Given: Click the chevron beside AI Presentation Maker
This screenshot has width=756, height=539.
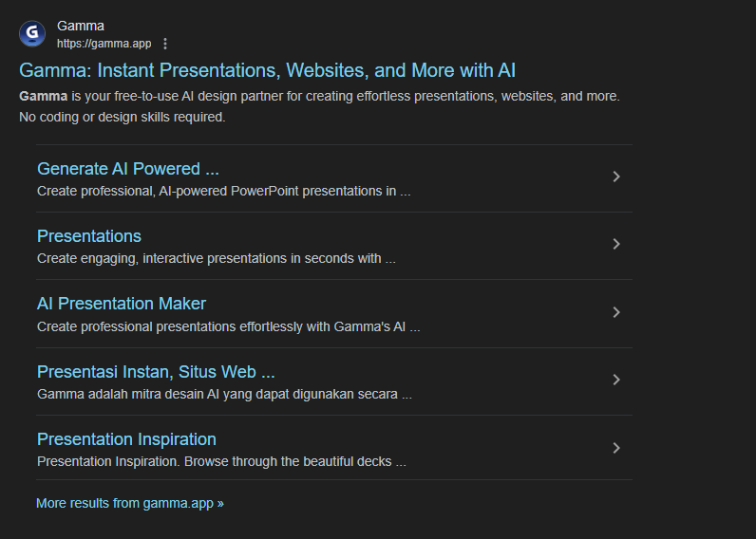Looking at the screenshot, I should coord(616,312).
